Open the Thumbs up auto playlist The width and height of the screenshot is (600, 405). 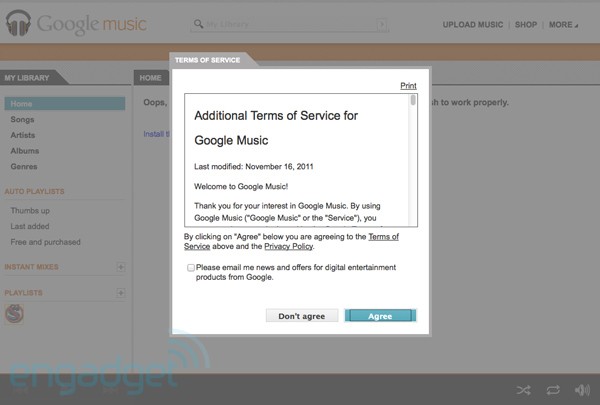click(x=30, y=211)
